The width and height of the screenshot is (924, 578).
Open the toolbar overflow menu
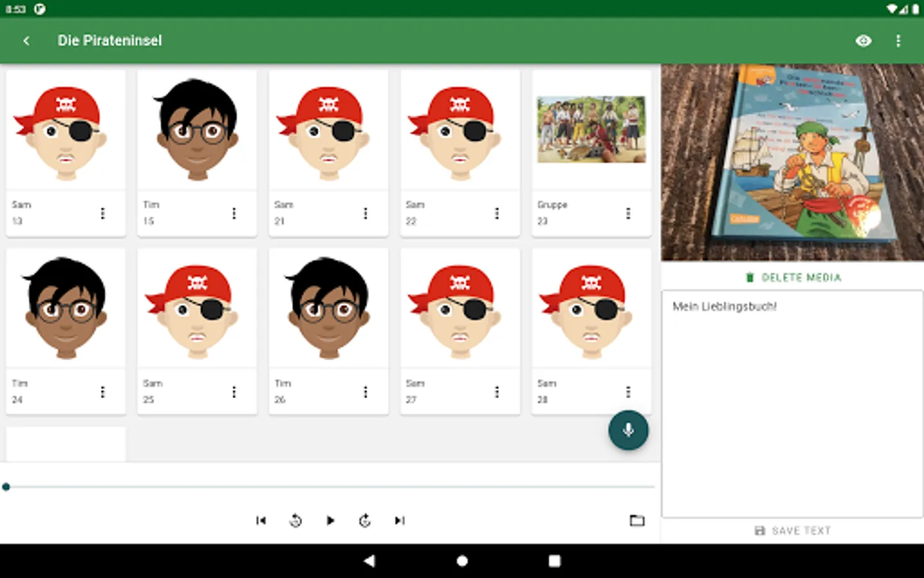coord(898,40)
